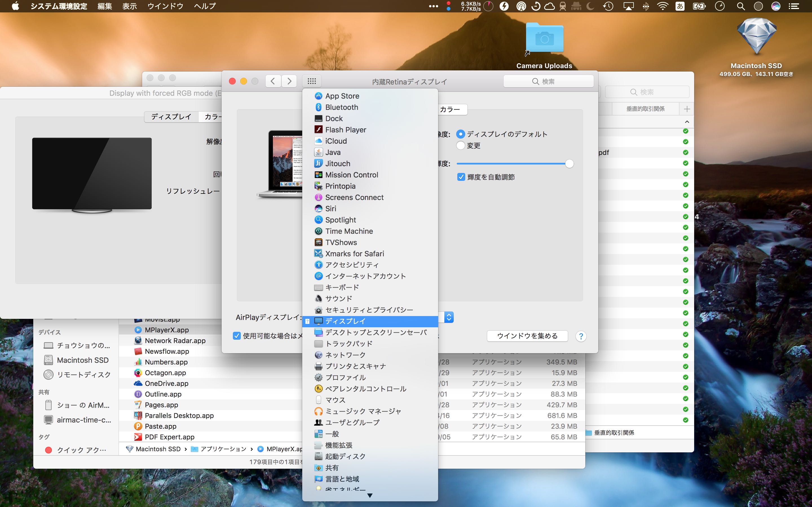Click the Spotlight magnifier in menu bar

(x=741, y=6)
